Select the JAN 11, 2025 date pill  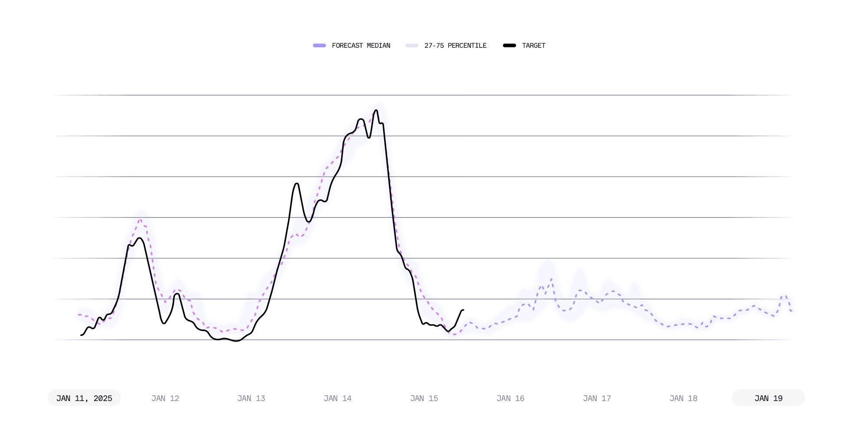coord(84,398)
